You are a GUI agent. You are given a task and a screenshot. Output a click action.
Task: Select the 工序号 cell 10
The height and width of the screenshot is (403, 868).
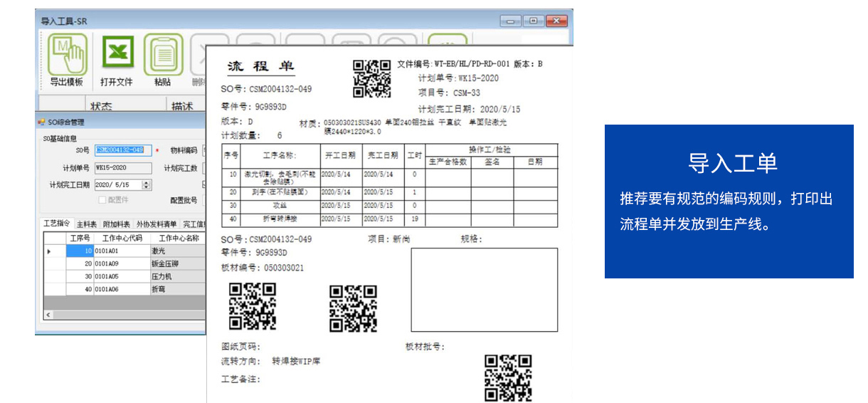80,251
